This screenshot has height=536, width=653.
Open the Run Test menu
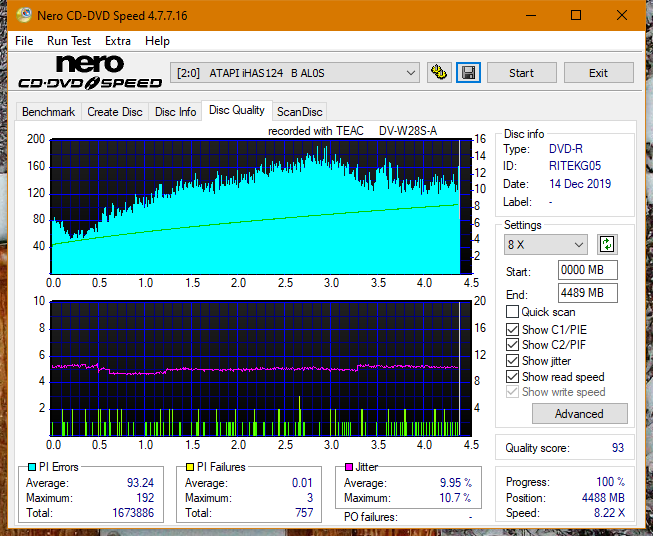point(69,41)
